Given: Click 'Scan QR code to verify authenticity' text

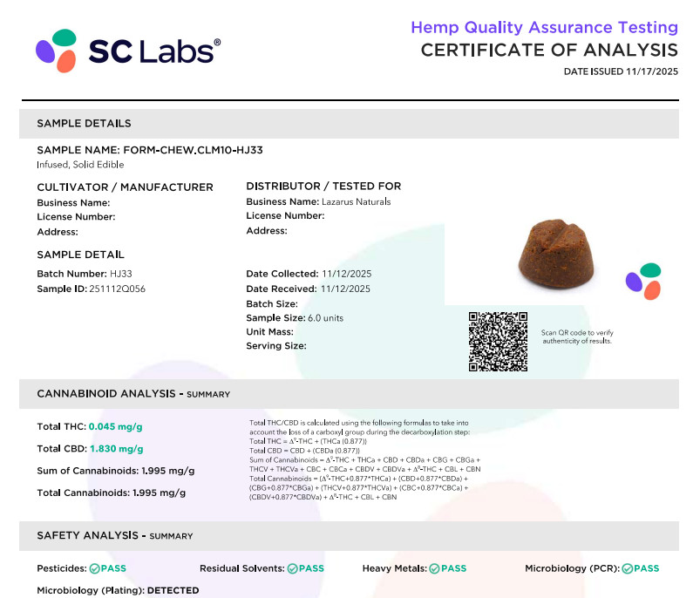Looking at the screenshot, I should (x=577, y=337).
